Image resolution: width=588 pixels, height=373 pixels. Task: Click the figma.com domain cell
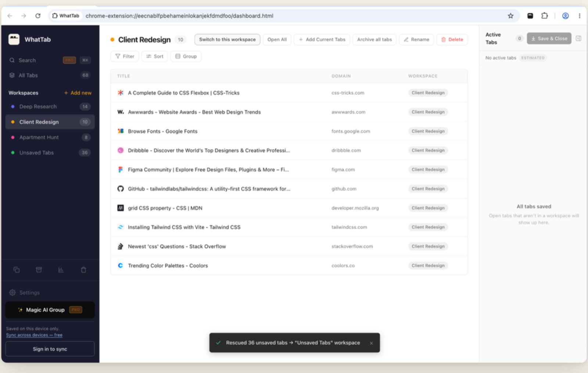point(343,169)
